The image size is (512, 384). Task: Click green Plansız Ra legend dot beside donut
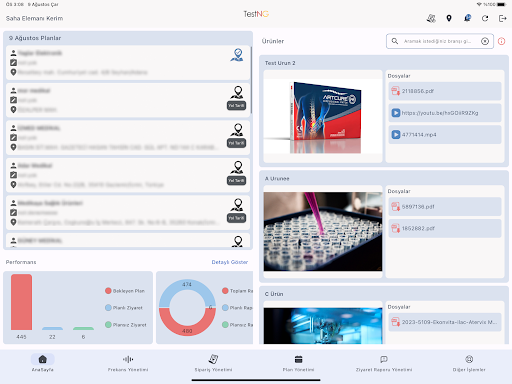coord(225,325)
